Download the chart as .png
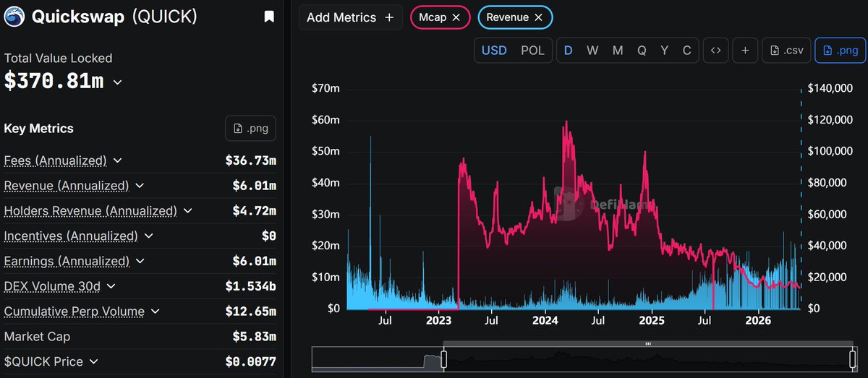This screenshot has width=868, height=378. 841,51
